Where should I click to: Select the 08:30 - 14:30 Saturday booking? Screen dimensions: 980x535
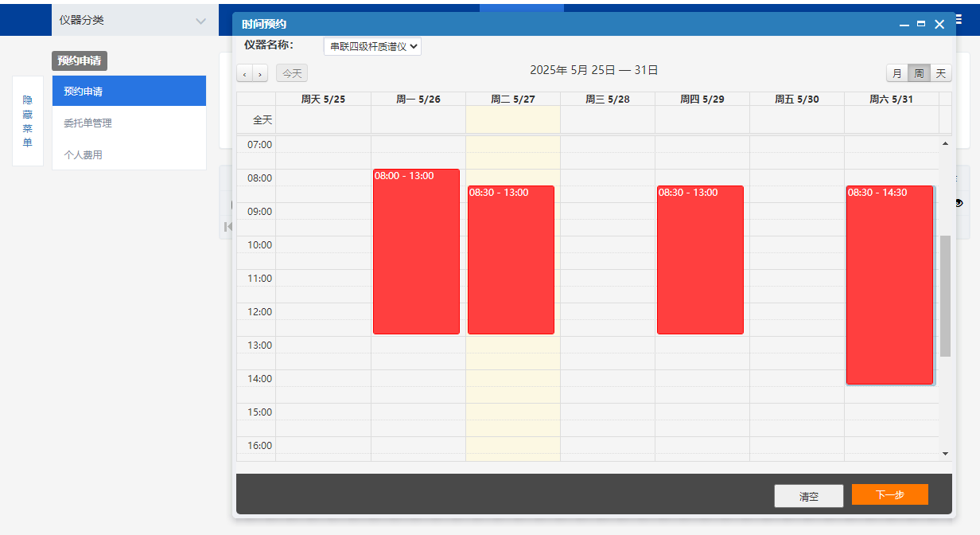[889, 285]
